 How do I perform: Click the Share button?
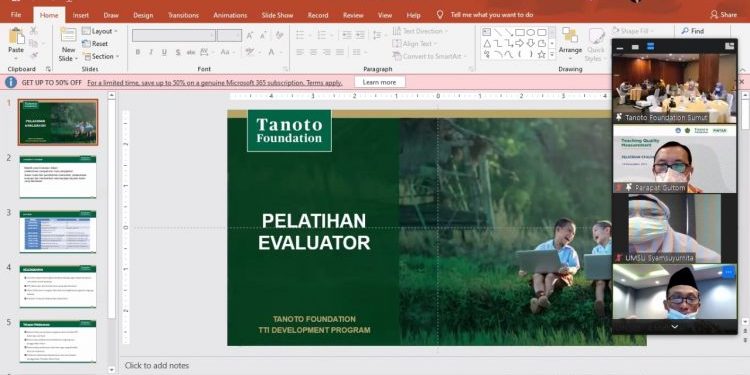724,15
